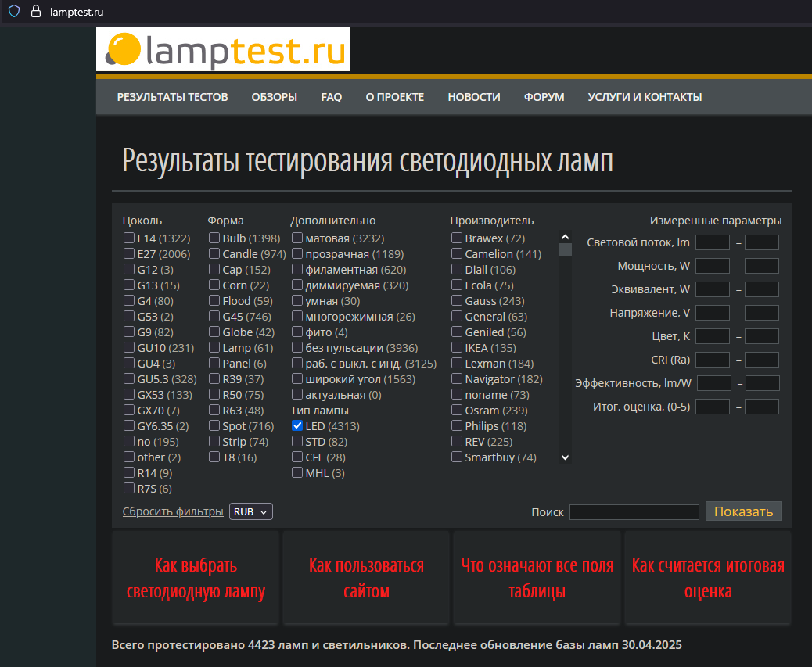
Task: Check the широкий угол checkbox
Action: tap(297, 378)
